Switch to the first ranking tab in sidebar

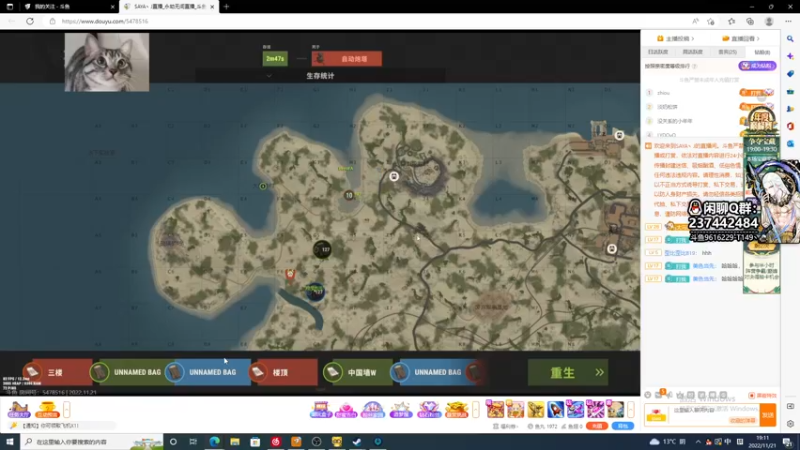point(658,52)
